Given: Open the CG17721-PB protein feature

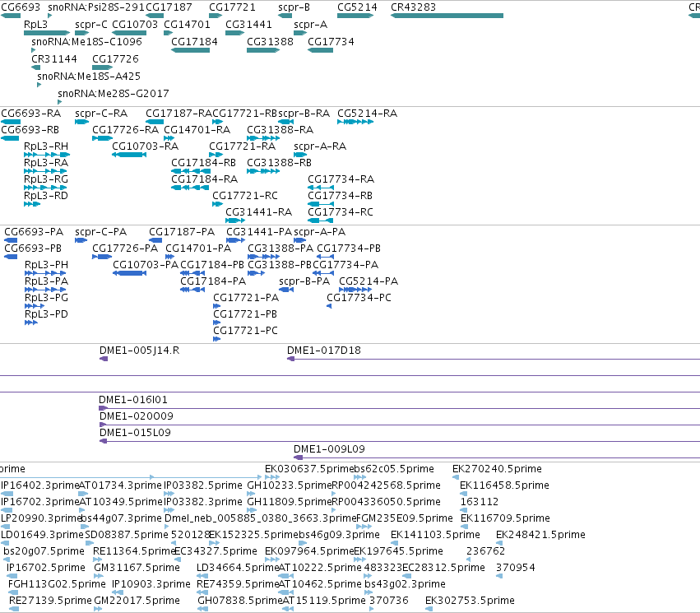Looking at the screenshot, I should click(x=217, y=323).
